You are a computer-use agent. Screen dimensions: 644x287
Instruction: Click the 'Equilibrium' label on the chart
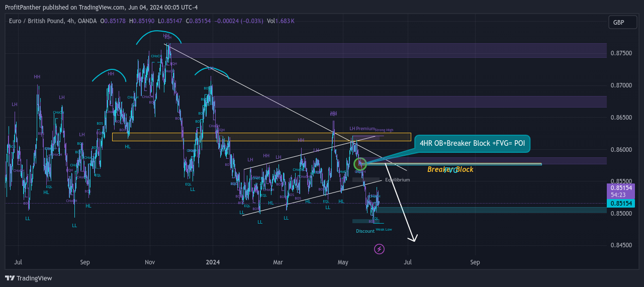click(x=397, y=179)
